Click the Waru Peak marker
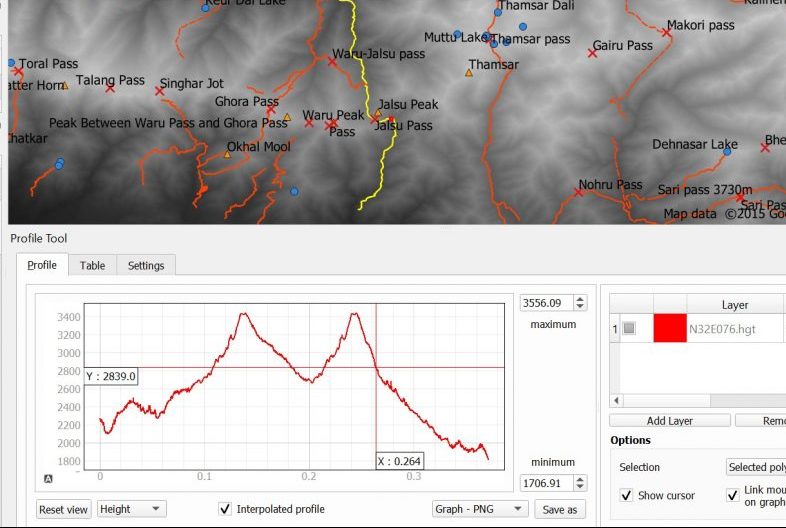786x528 pixels. pyautogui.click(x=309, y=123)
